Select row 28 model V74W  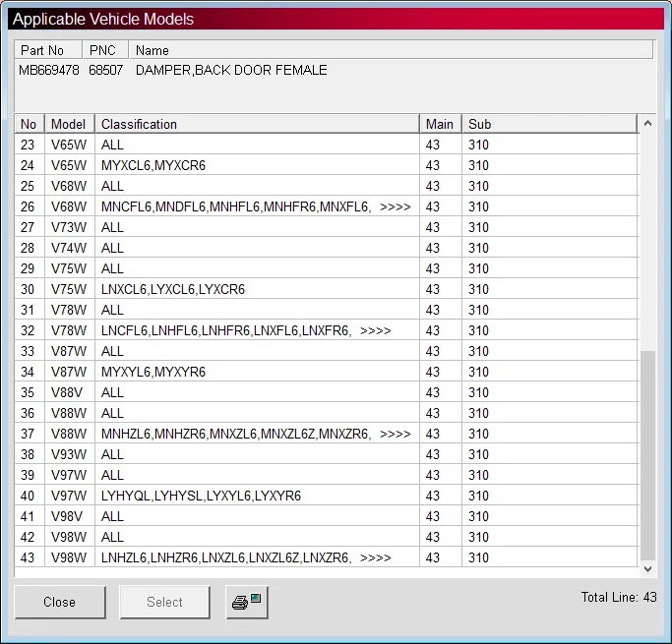click(69, 248)
